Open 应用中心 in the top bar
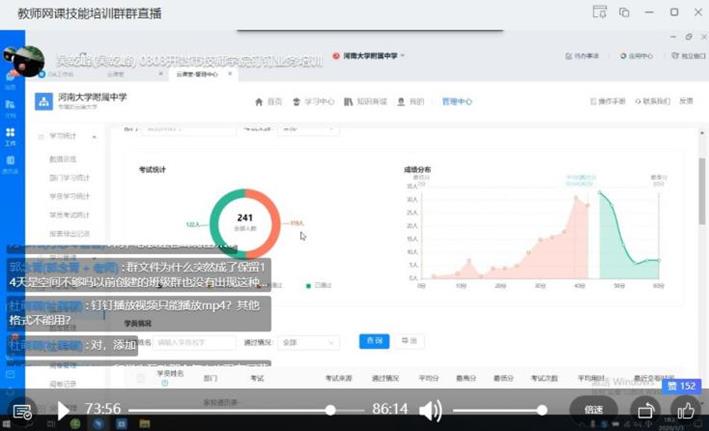Image resolution: width=709 pixels, height=431 pixels. (x=636, y=56)
